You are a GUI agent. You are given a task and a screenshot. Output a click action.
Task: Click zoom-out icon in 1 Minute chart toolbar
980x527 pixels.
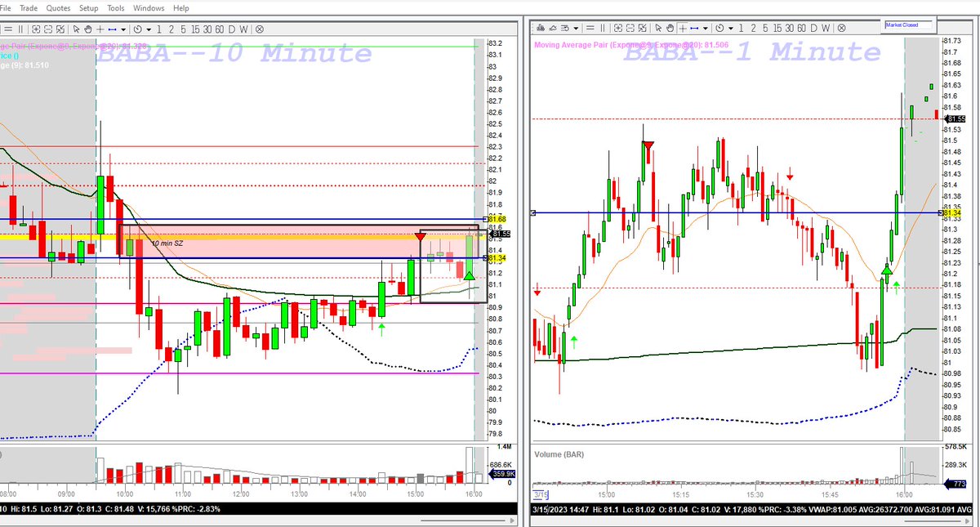(630, 29)
